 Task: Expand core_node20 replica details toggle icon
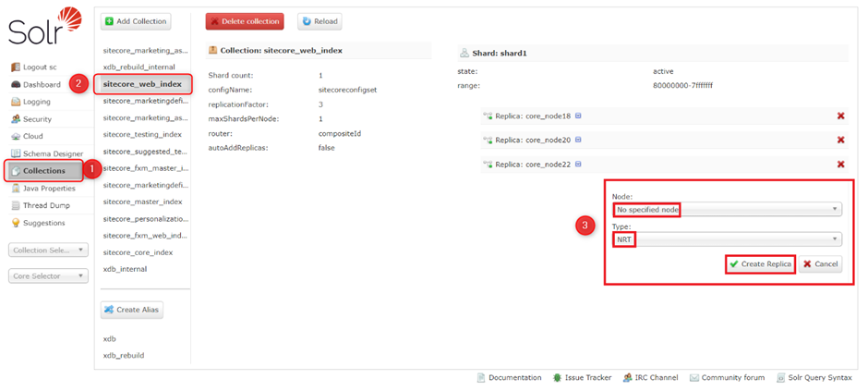click(x=578, y=141)
